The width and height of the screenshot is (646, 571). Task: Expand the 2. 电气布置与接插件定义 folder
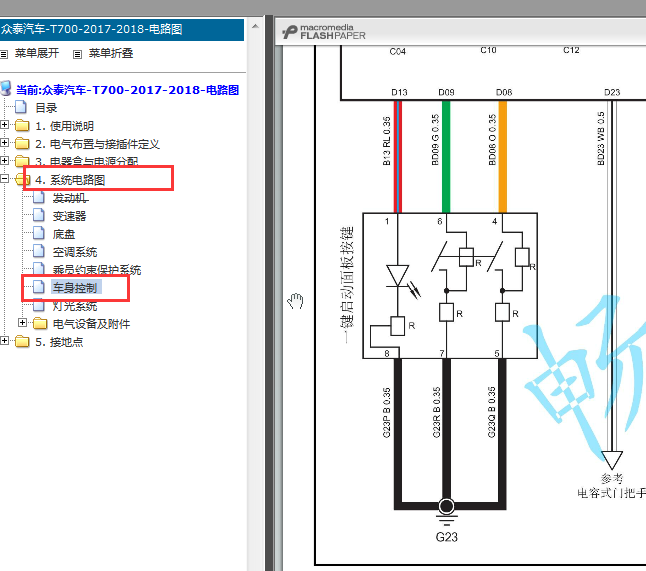click(x=5, y=143)
